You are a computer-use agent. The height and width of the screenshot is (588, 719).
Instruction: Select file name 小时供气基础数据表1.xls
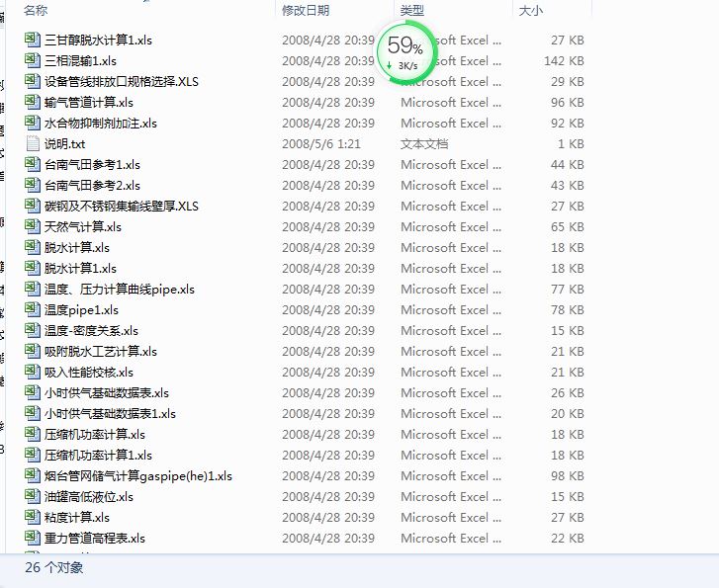click(110, 413)
